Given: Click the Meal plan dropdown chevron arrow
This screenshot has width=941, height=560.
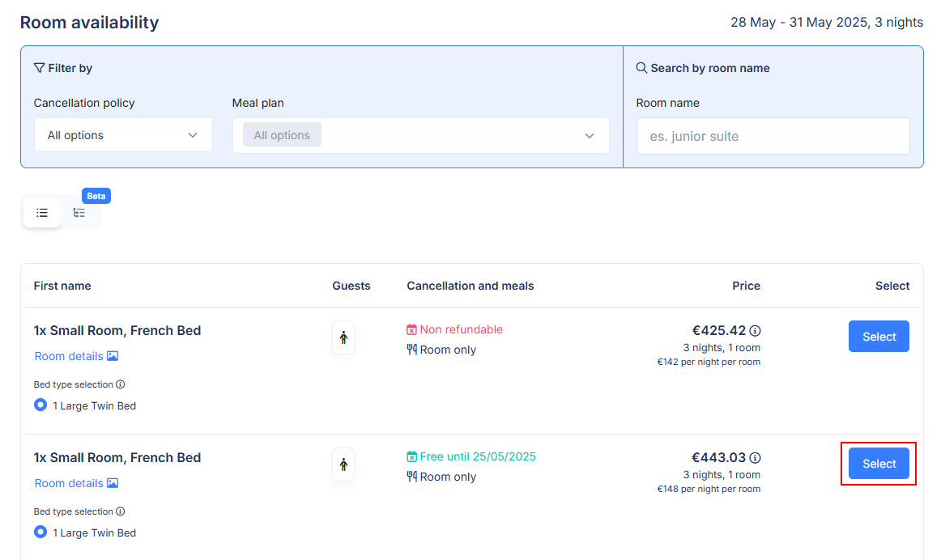Looking at the screenshot, I should [x=590, y=136].
